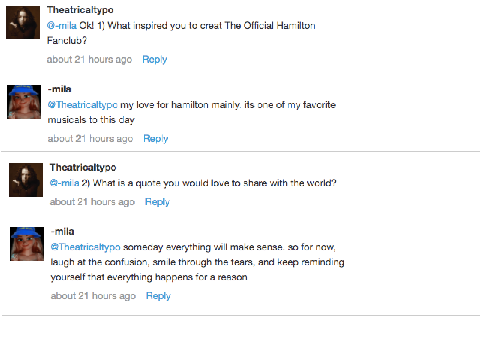Reply to the quote to share question
The image size is (480, 360).
pos(157,202)
